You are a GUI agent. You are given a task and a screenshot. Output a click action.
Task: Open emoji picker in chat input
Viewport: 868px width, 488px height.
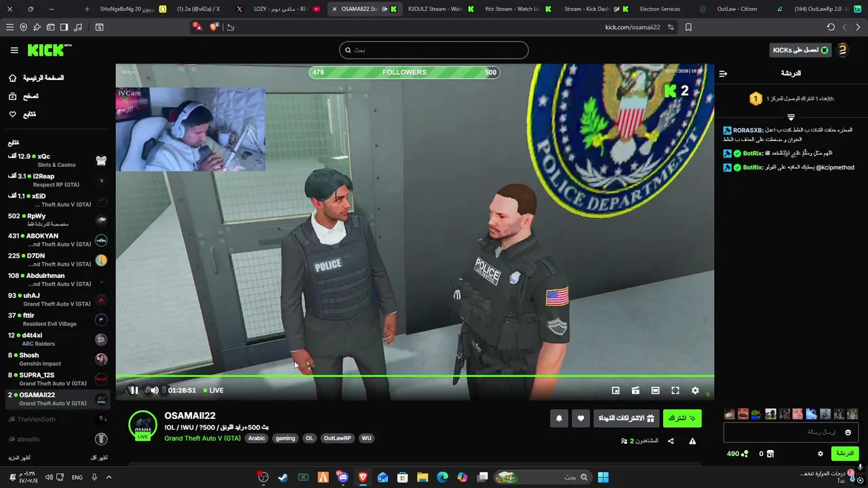pyautogui.click(x=848, y=432)
